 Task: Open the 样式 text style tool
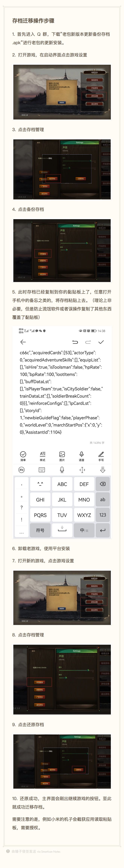pyautogui.click(x=42, y=456)
